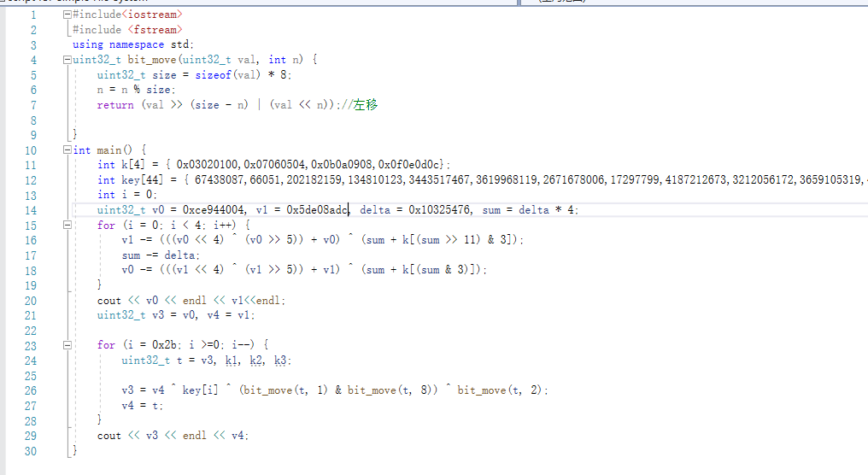868x475 pixels.
Task: Click 3443517467 in the key array
Action: coord(439,180)
